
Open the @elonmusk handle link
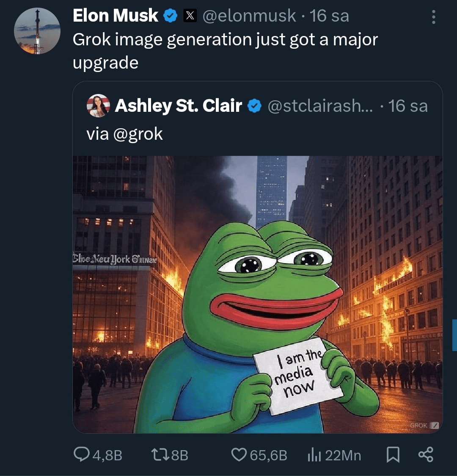[249, 16]
